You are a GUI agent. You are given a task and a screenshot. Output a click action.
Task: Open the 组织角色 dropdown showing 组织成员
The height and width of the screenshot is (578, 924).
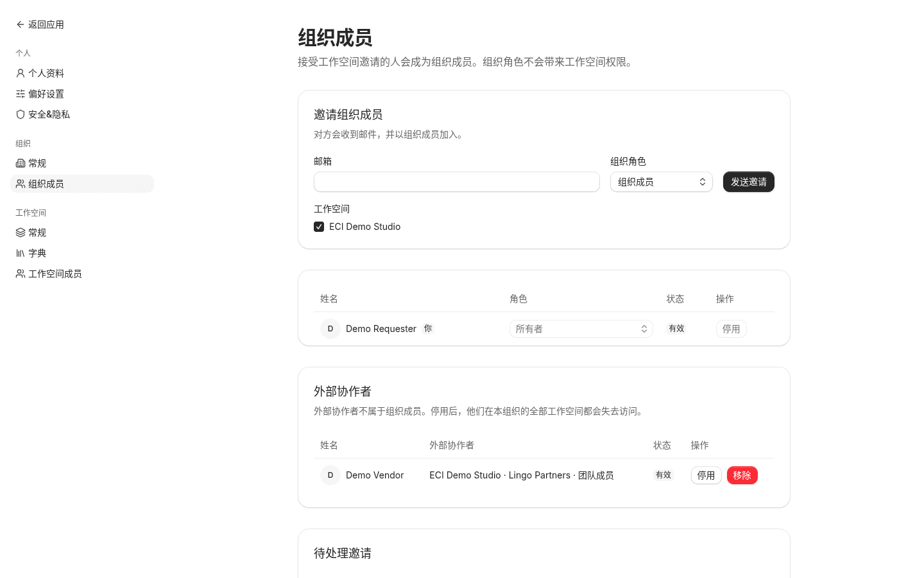(662, 182)
